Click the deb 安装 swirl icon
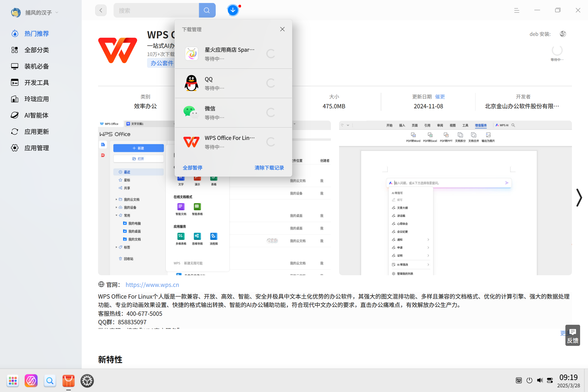The image size is (588, 392). 563,34
